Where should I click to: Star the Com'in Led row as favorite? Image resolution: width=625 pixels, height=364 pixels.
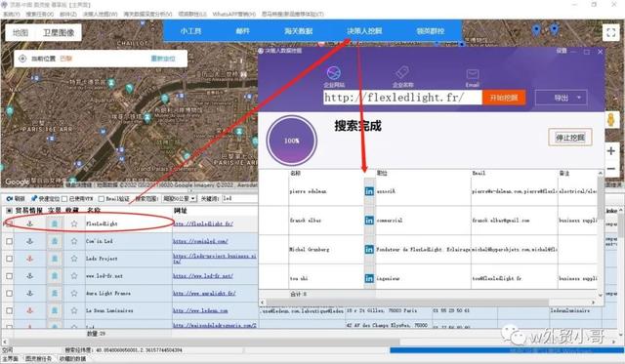(x=74, y=241)
